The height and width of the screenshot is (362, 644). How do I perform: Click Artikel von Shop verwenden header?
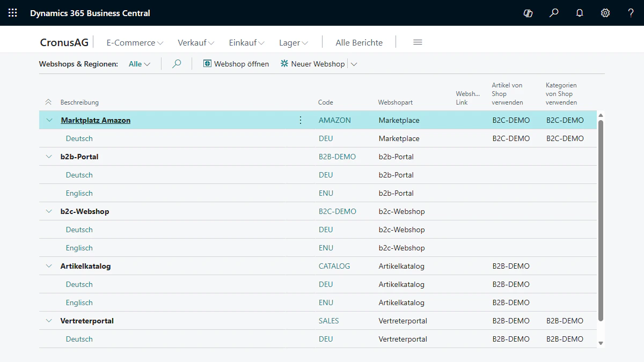point(507,94)
